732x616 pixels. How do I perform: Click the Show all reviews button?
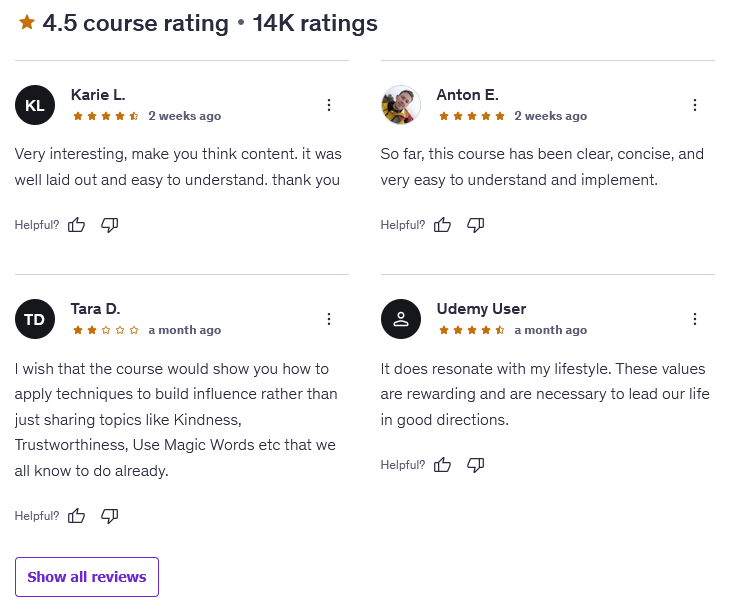pyautogui.click(x=87, y=577)
